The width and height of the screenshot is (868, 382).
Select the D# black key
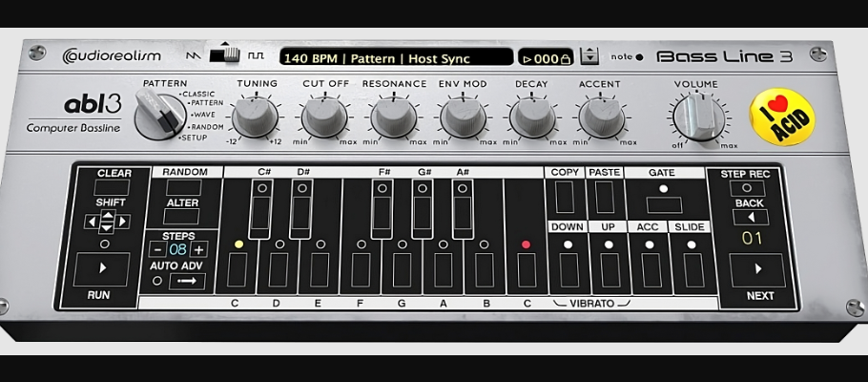[x=301, y=214]
